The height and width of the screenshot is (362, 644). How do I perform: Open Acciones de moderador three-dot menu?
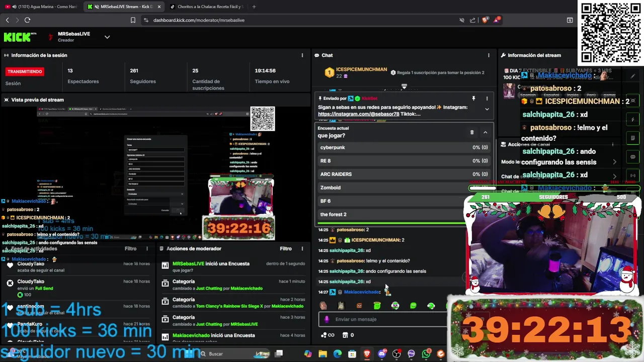click(x=302, y=248)
